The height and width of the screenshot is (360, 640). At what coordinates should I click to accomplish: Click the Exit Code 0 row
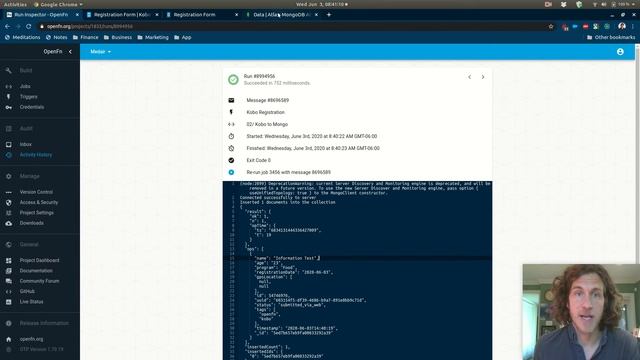coord(258,160)
